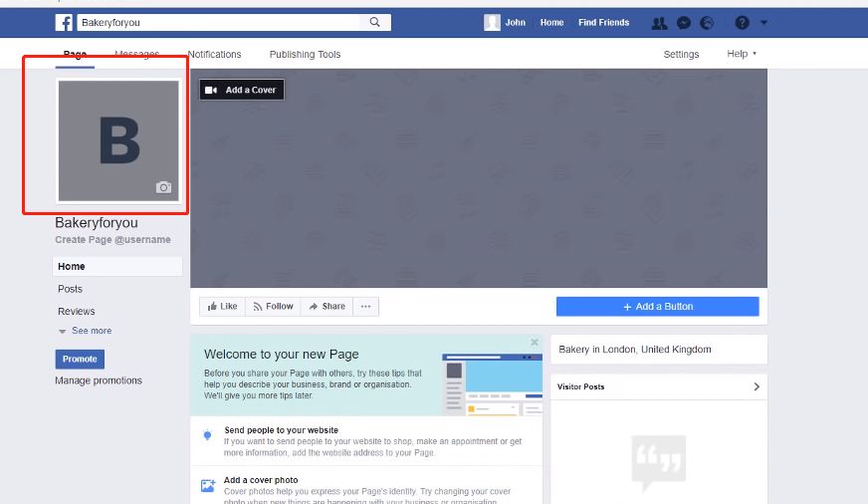The width and height of the screenshot is (868, 504).
Task: Click camera icon on profile picture
Action: tap(164, 187)
